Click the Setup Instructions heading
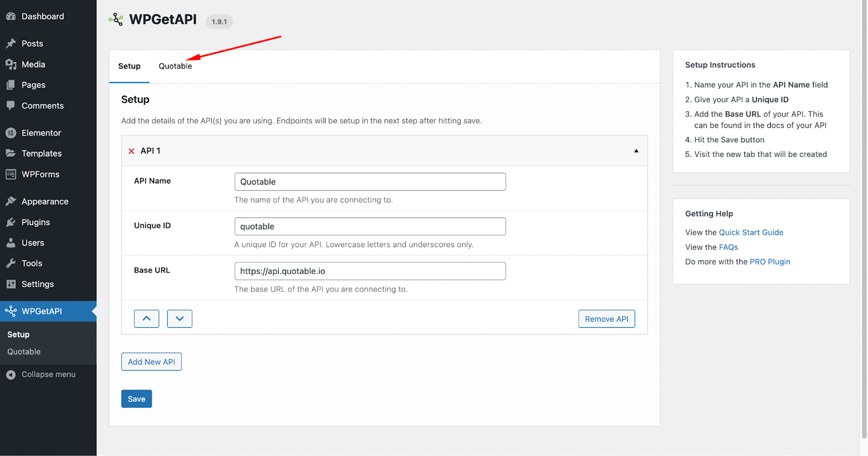868x456 pixels. pyautogui.click(x=720, y=65)
